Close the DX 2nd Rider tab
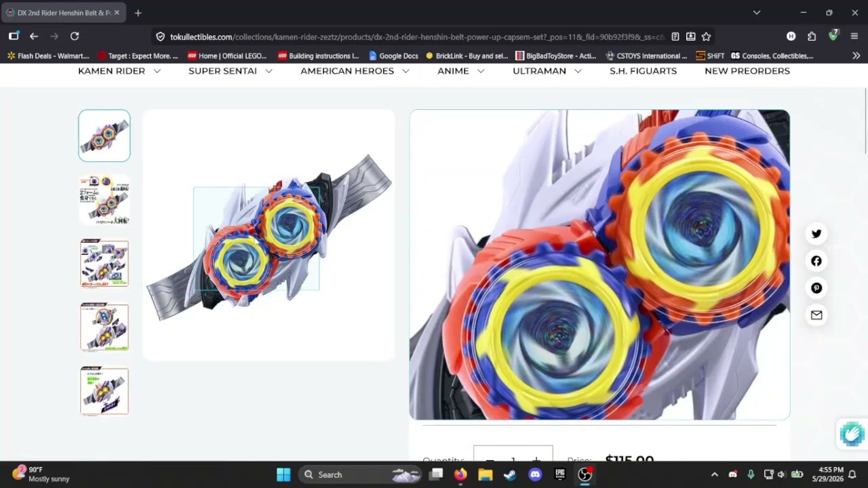 [117, 13]
